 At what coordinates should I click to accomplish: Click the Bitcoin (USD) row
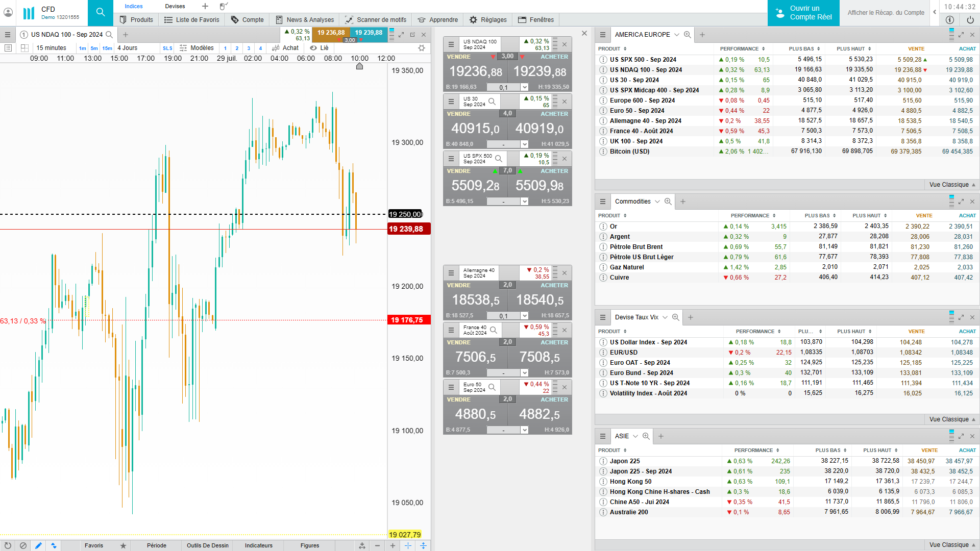[x=629, y=152]
